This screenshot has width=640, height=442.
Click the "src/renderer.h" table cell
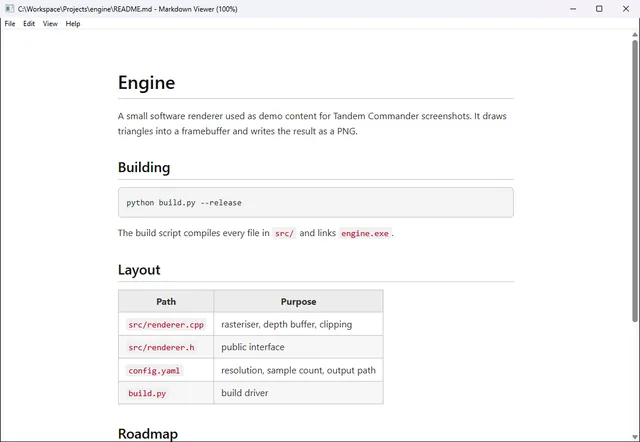[x=166, y=347]
